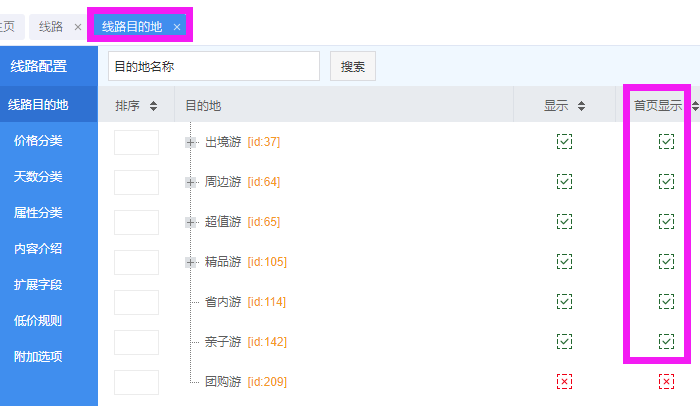
Task: Open 低价规则 in the sidebar
Action: [x=38, y=321]
